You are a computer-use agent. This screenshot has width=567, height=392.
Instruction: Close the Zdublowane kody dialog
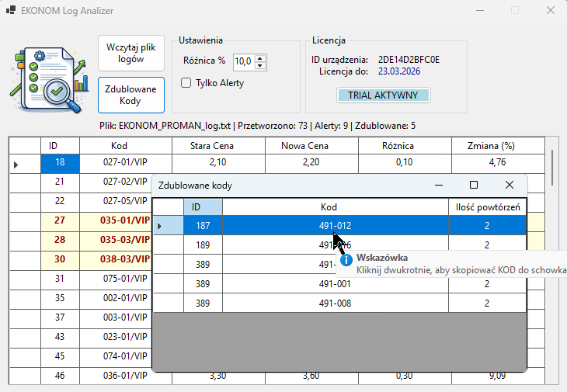(510, 185)
